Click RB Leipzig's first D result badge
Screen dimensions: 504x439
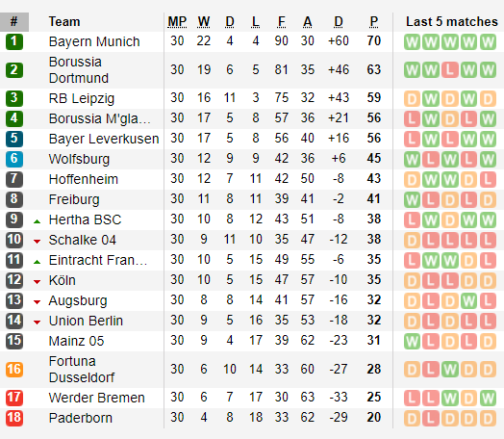(x=412, y=99)
